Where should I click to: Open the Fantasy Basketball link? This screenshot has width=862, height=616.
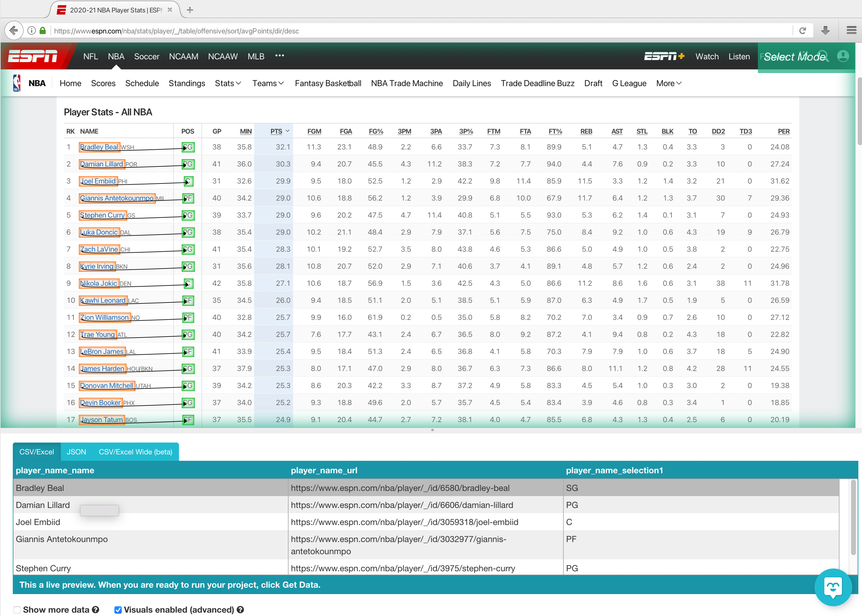tap(328, 83)
